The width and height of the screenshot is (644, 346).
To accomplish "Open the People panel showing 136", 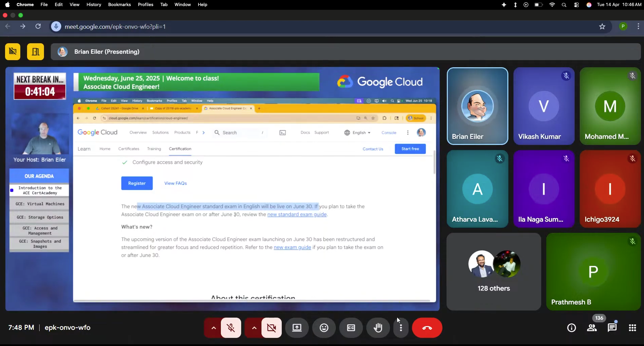I will 592,328.
